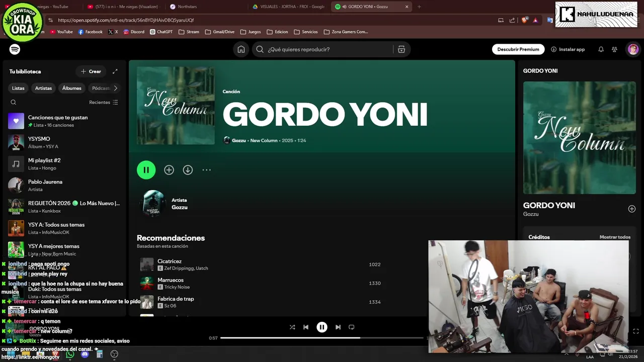Open Mi playlist #2
This screenshot has width=644, height=362.
(x=64, y=164)
